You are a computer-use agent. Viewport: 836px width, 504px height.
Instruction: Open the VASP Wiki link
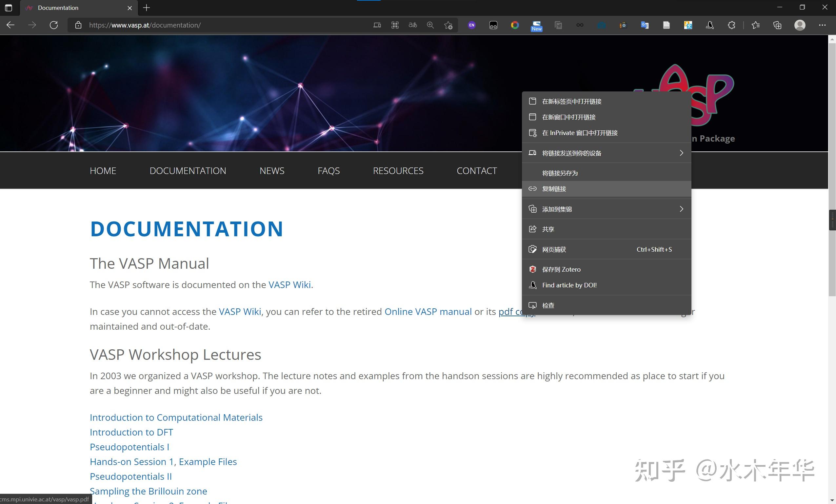click(x=289, y=284)
